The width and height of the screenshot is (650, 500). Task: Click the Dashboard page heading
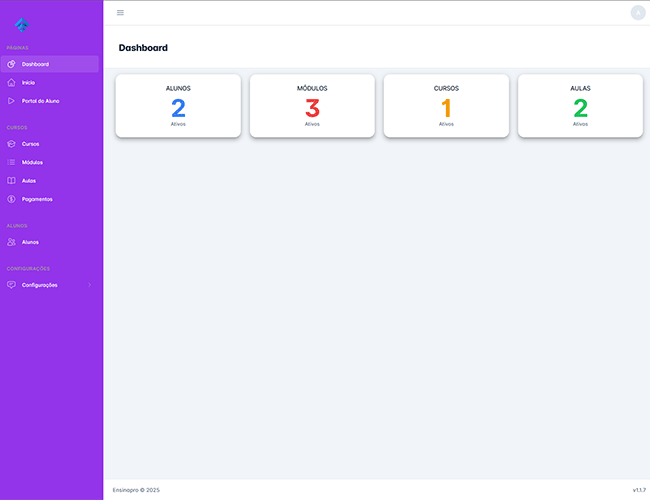tap(143, 48)
